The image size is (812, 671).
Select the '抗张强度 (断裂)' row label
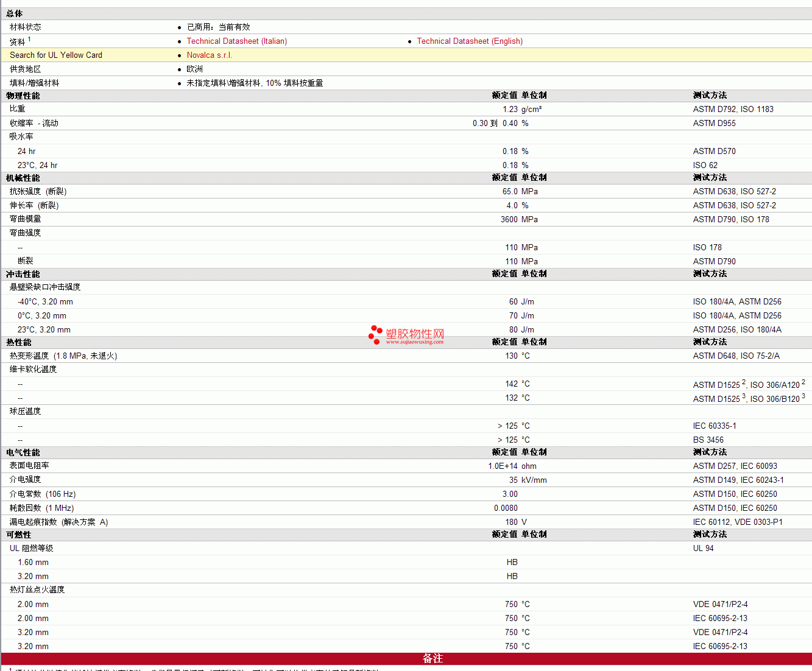pyautogui.click(x=38, y=192)
